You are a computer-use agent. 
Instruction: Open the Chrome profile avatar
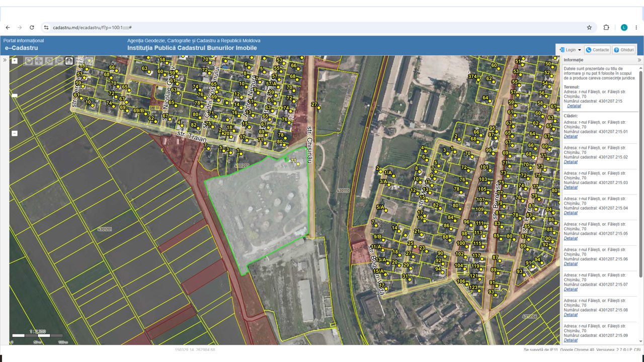pyautogui.click(x=624, y=28)
